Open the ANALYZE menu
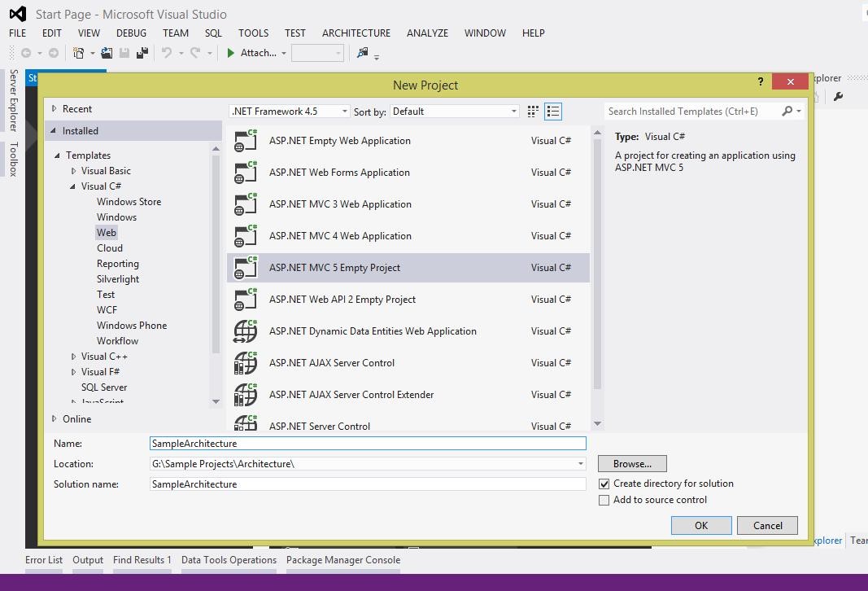Viewport: 868px width, 591px height. 427,33
